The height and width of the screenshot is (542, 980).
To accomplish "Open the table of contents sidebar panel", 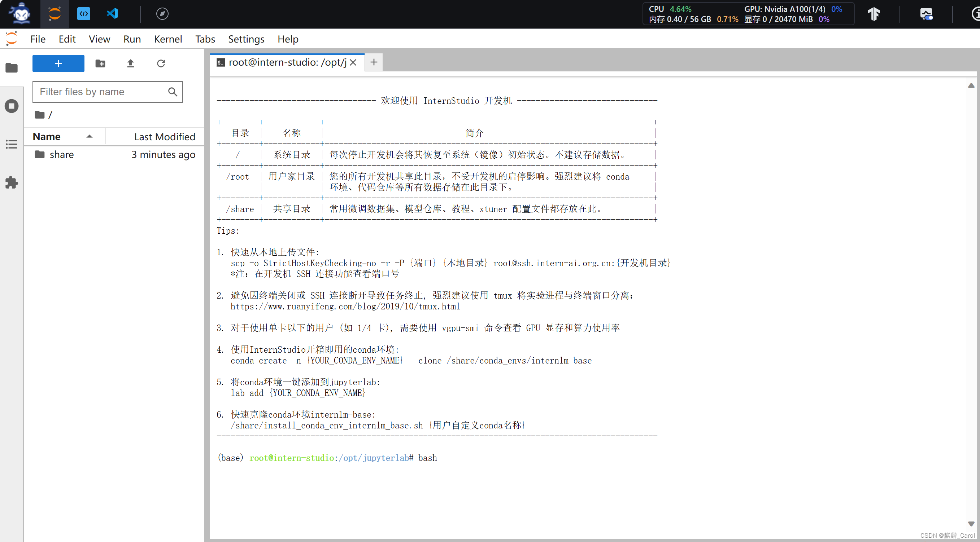I will pos(12,144).
